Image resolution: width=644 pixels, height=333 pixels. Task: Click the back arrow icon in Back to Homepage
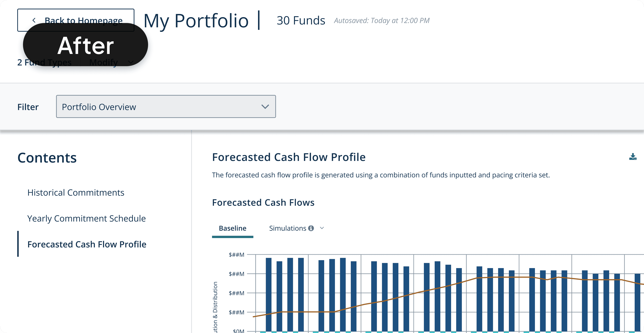[x=34, y=20]
